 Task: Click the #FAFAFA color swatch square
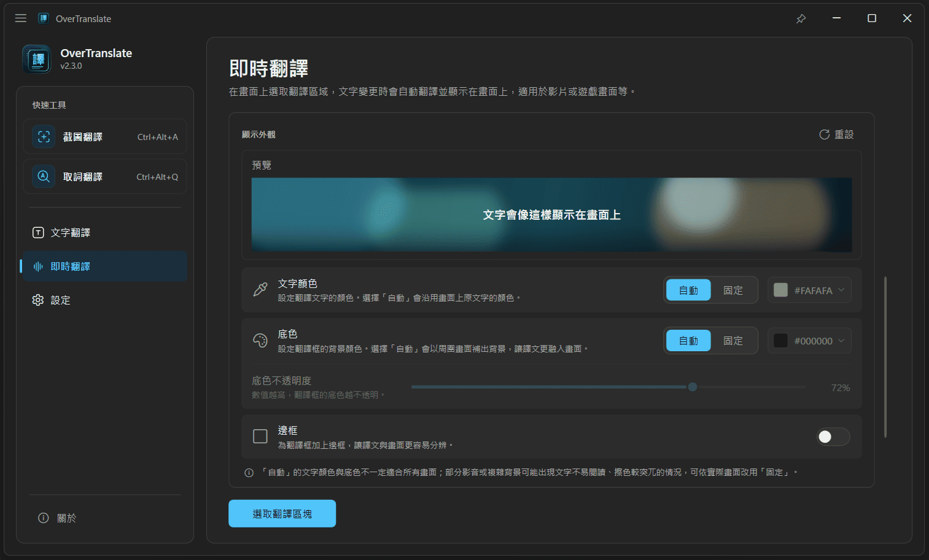[780, 290]
